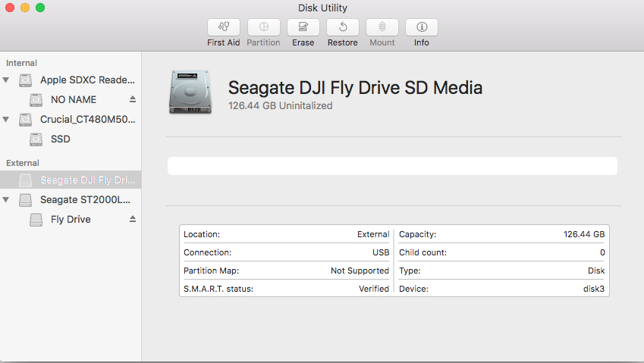Click the green zoom window button

tap(40, 8)
